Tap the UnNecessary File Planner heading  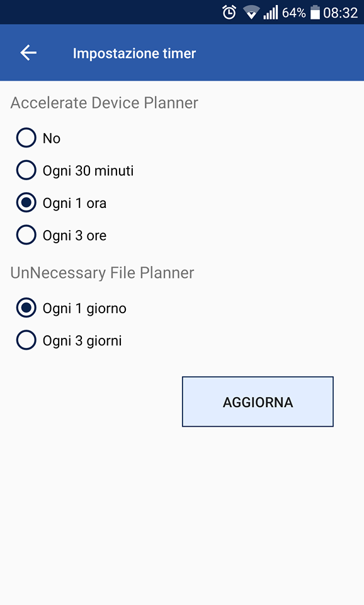pyautogui.click(x=102, y=273)
